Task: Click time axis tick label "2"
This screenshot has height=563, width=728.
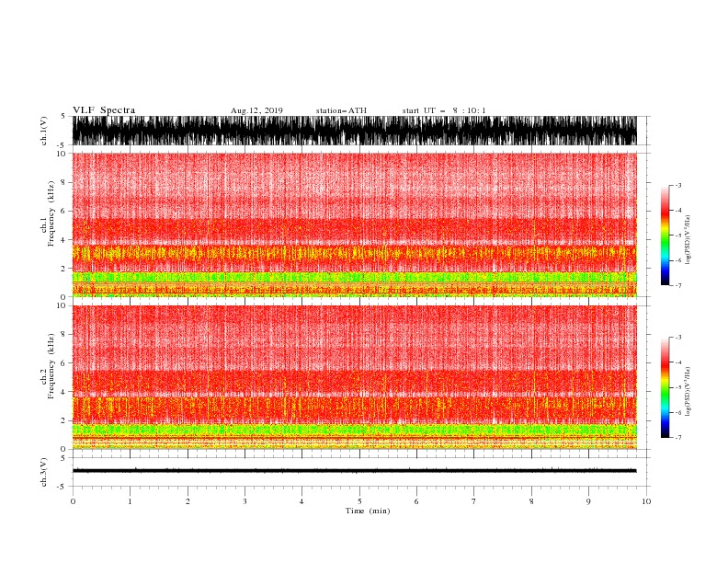Action: point(188,501)
